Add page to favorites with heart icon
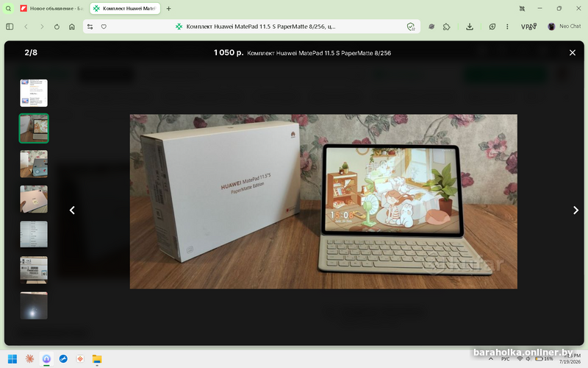588x368 pixels. pyautogui.click(x=104, y=26)
